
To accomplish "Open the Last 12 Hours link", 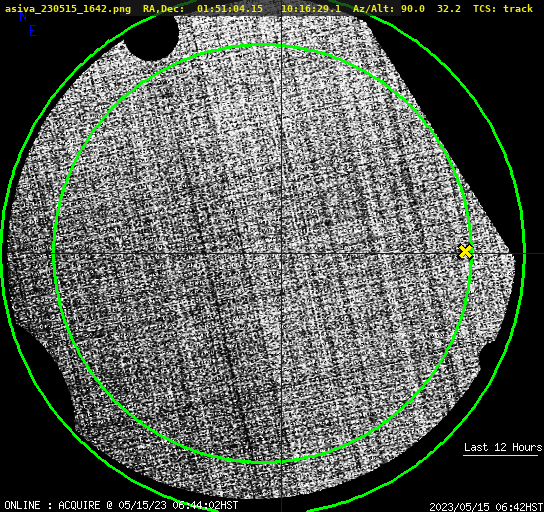I will point(503,447).
